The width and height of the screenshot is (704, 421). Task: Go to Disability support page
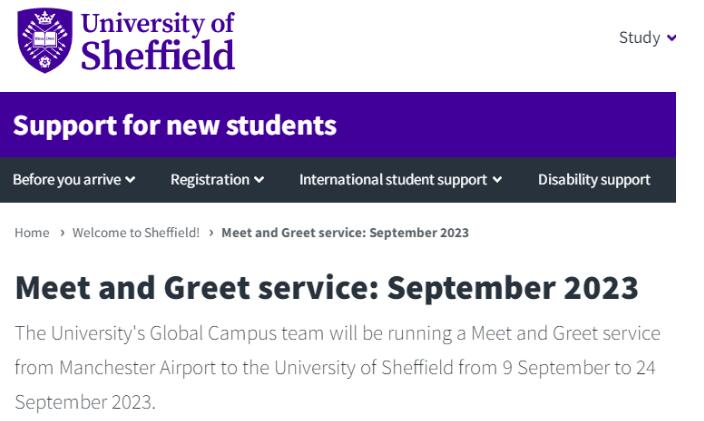[x=594, y=180]
